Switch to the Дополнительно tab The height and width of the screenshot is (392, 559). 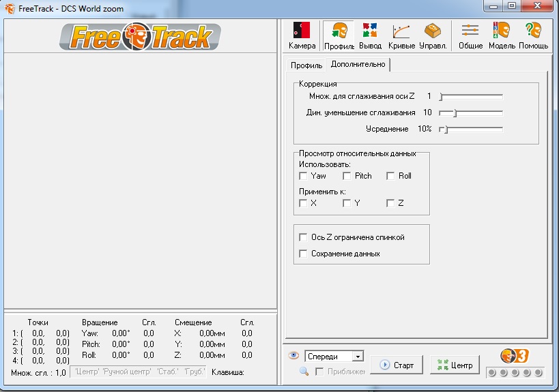click(358, 65)
